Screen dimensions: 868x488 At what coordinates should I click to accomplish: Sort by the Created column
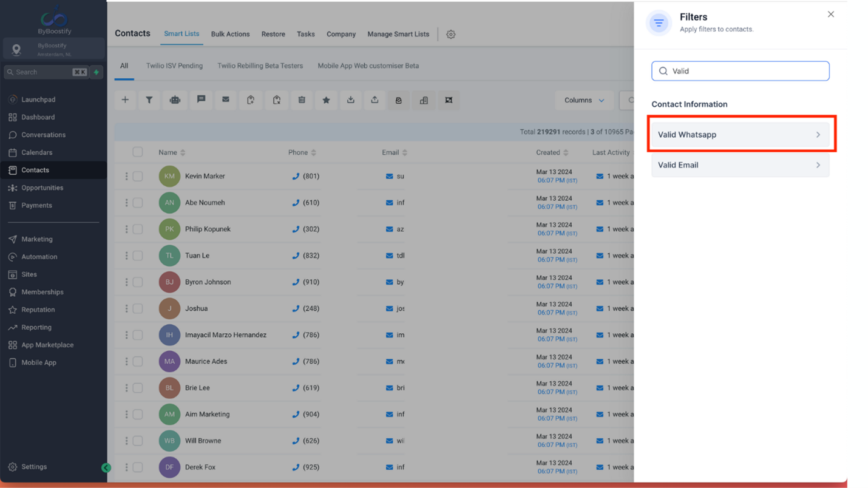[x=552, y=153]
